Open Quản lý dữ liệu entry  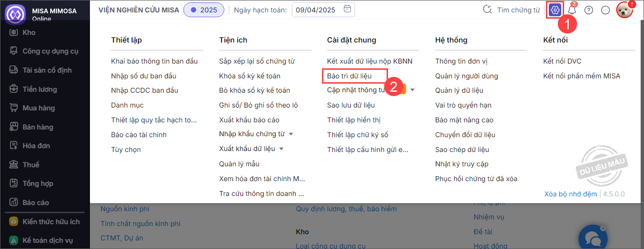click(x=459, y=90)
